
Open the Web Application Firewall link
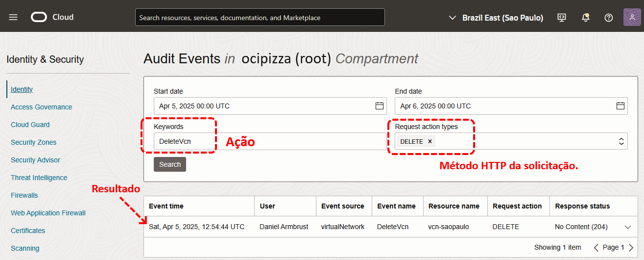click(48, 213)
